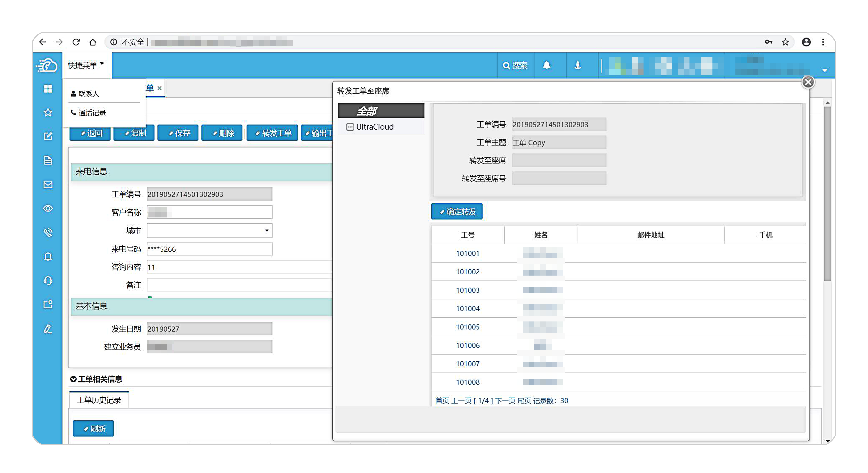Click the cloud logo icon
868x473 pixels.
(x=47, y=65)
